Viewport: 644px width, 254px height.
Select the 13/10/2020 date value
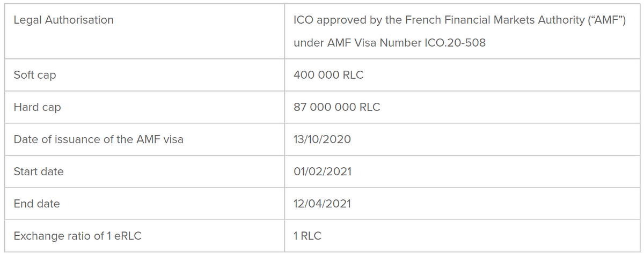(322, 139)
